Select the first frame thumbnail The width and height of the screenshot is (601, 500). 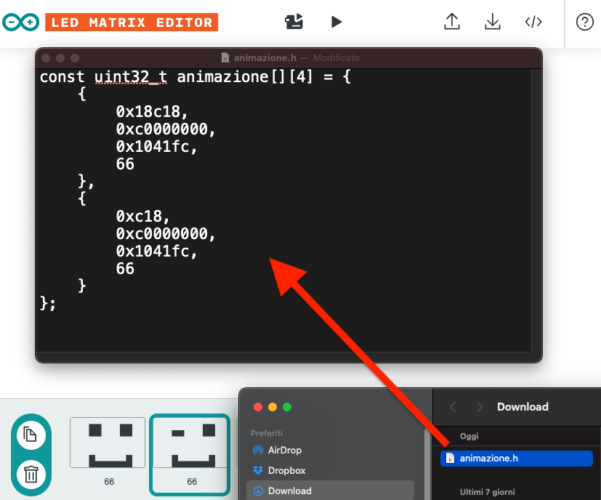point(105,446)
